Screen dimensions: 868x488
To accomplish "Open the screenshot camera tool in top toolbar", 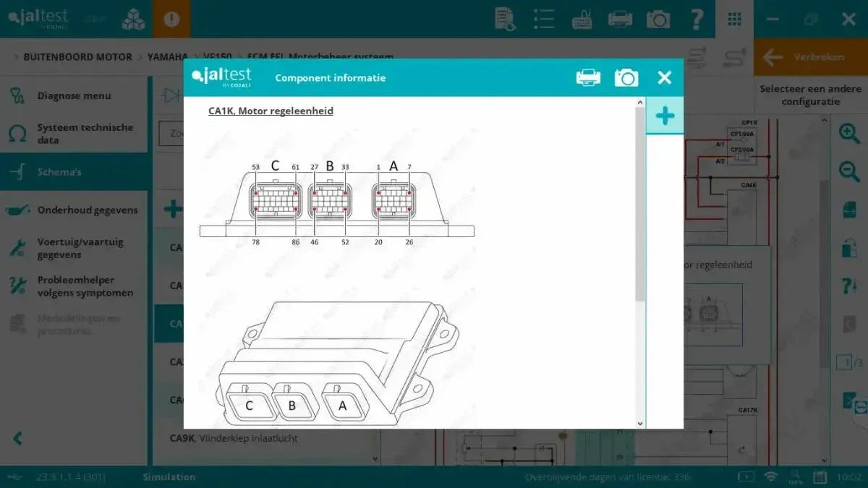I will [x=658, y=19].
